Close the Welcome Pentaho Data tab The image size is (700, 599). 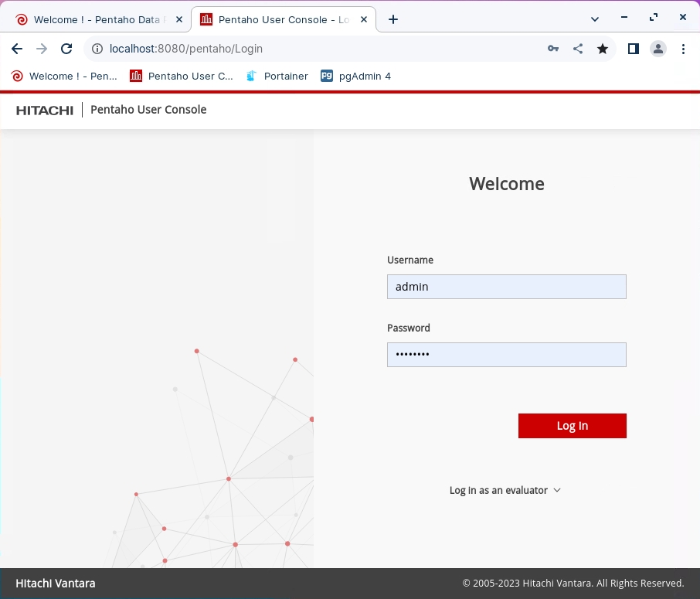[179, 19]
